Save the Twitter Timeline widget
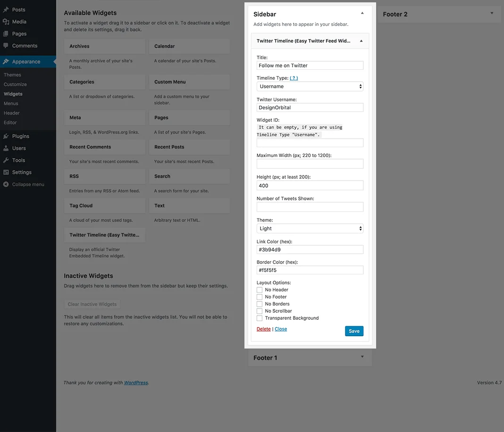This screenshot has width=504, height=432. click(354, 331)
